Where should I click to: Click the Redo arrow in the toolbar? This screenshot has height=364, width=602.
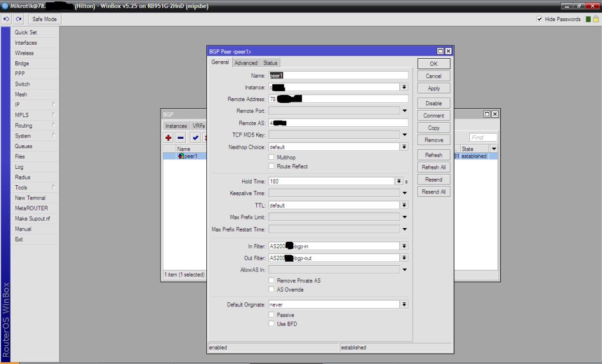click(x=18, y=19)
